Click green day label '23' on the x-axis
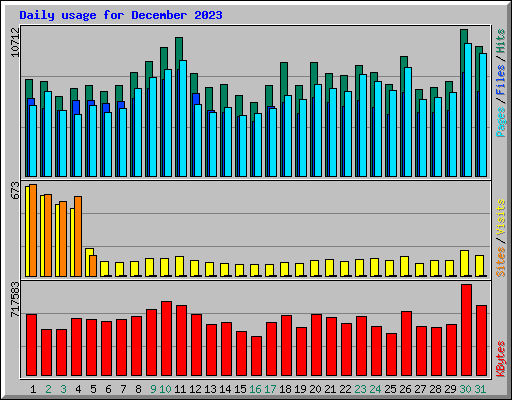 click(x=360, y=389)
